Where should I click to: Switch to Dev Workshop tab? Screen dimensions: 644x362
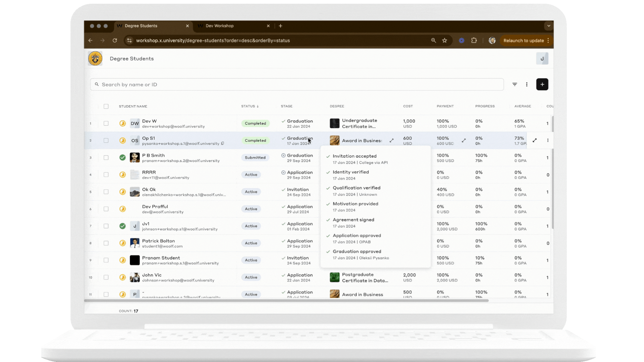[x=220, y=26]
